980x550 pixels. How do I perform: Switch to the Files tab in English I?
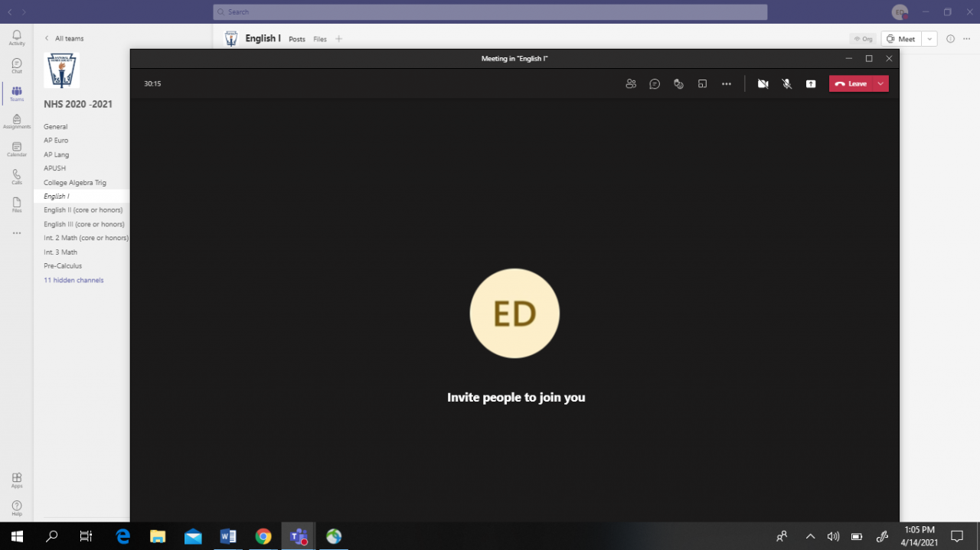click(x=320, y=39)
